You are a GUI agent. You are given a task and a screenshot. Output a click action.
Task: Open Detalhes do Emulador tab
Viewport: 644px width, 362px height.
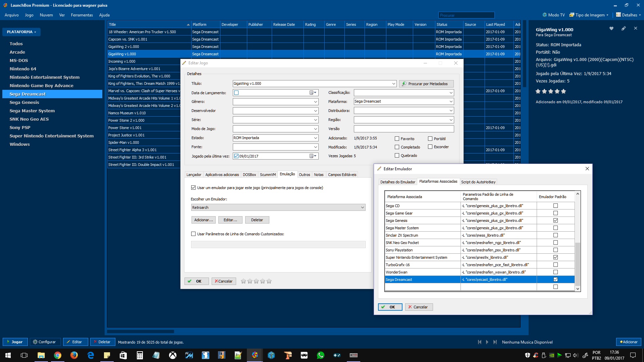click(x=398, y=182)
